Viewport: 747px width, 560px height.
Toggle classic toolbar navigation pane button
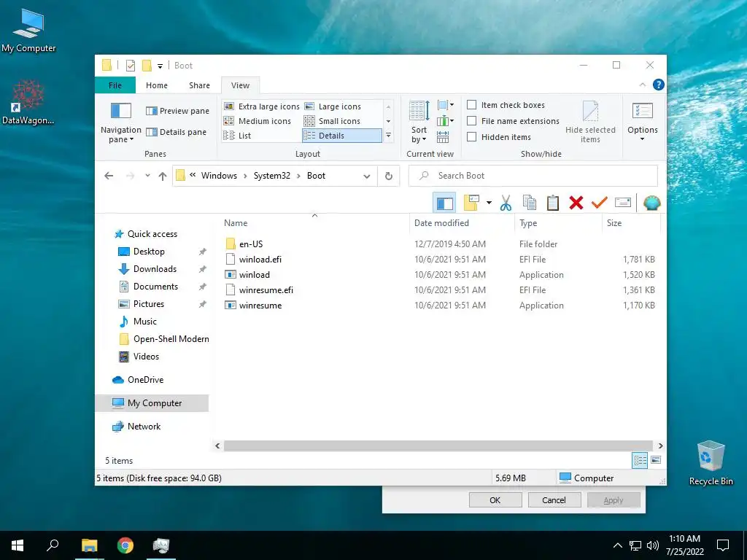pyautogui.click(x=444, y=203)
